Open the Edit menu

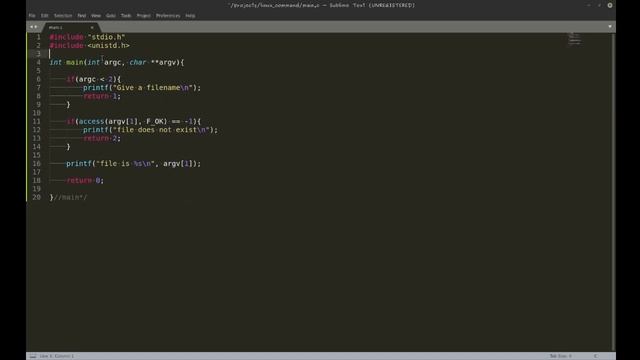coord(44,16)
